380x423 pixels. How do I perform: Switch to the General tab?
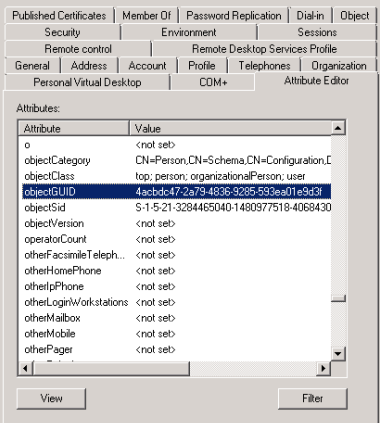coord(32,65)
